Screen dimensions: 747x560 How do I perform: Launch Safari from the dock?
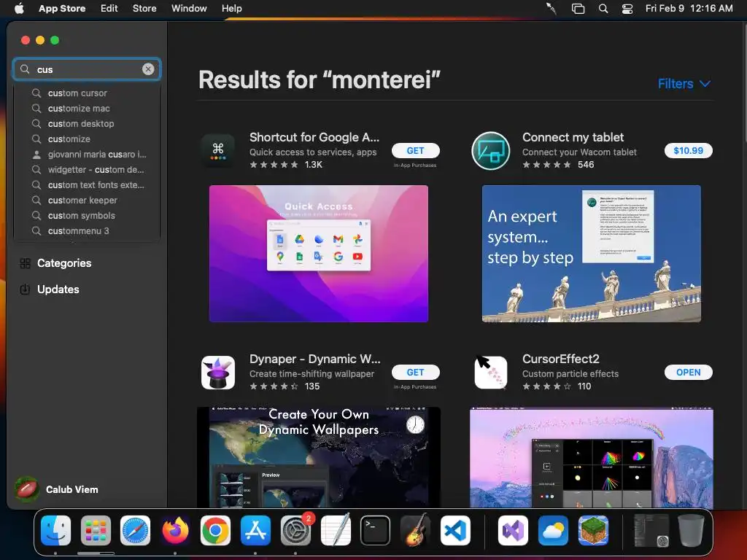(x=135, y=530)
